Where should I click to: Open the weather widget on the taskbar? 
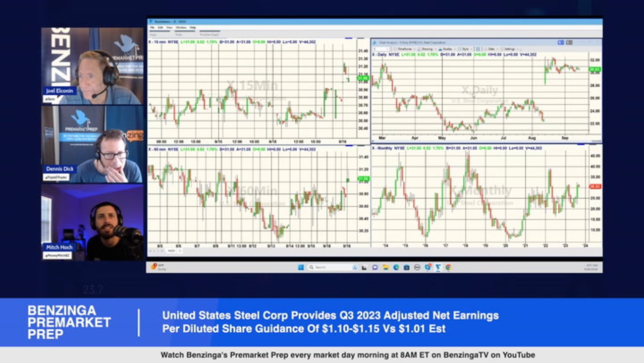(x=157, y=267)
